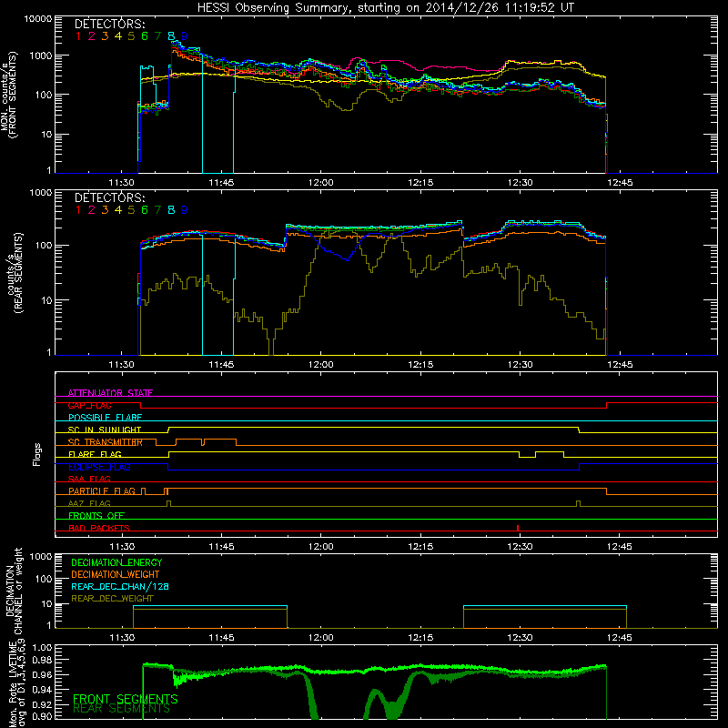728x728 pixels.
Task: Click 12:00 tick label under front segments plot
Action: click(321, 183)
